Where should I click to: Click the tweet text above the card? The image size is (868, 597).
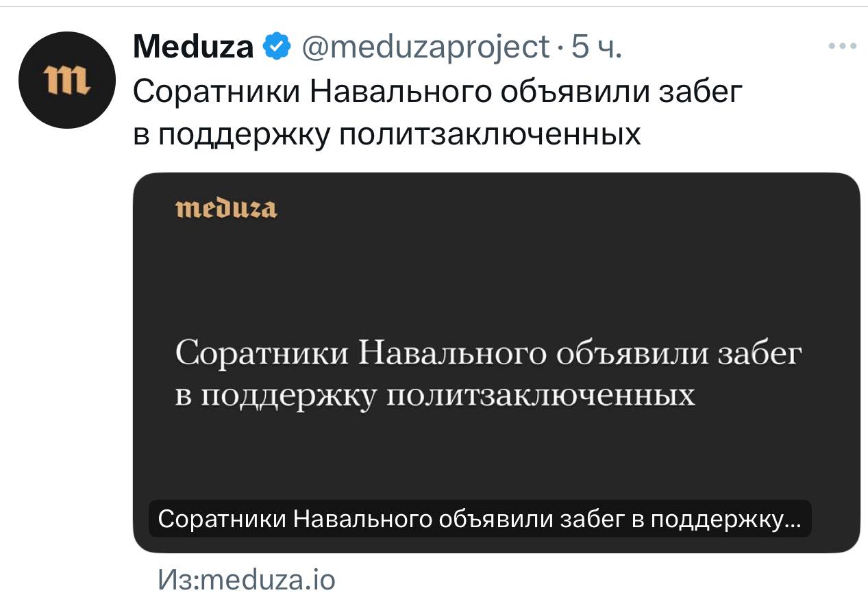click(x=437, y=113)
